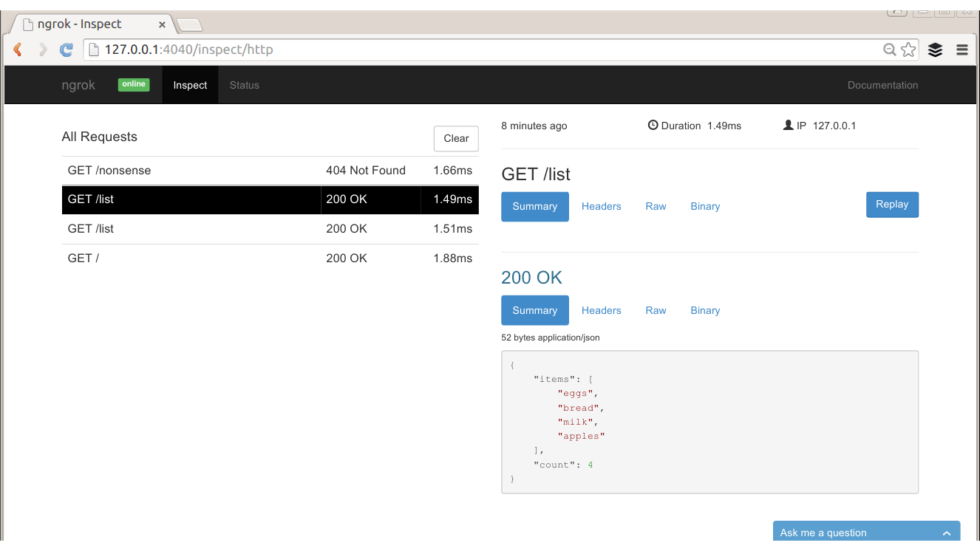
Task: Click the "count": 4 line in JSON
Action: 563,465
